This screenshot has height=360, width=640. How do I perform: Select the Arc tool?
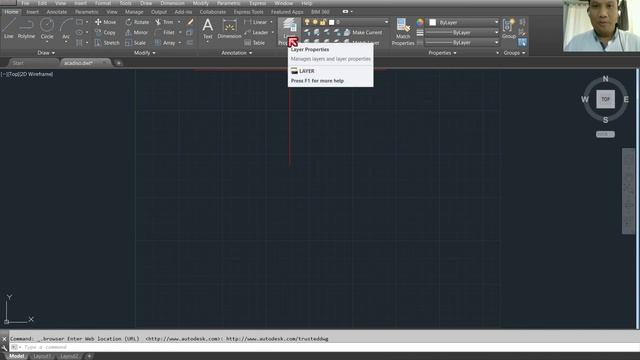(x=66, y=28)
